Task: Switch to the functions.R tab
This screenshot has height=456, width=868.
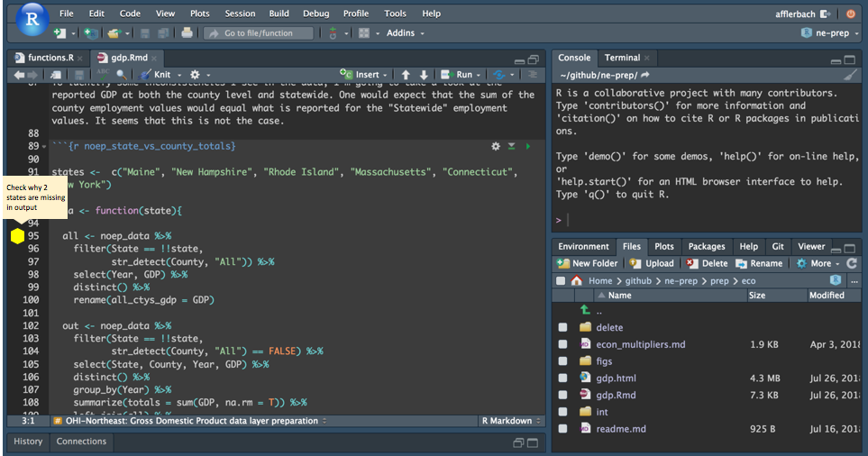Action: (50, 58)
